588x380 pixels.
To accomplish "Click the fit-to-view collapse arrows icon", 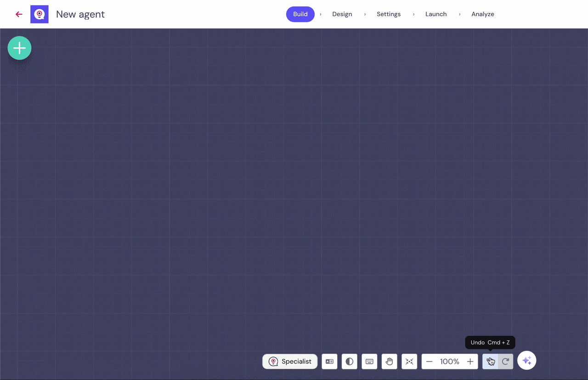I will [x=409, y=362].
